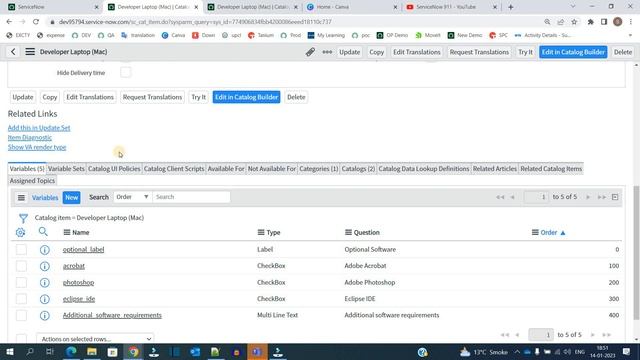Screen dimensions: 640x360
Task: Click the browser address bar URL
Action: click(x=195, y=22)
